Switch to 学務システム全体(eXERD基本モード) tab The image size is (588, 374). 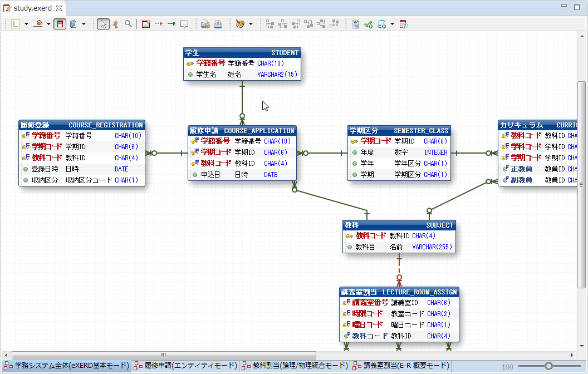click(x=66, y=366)
